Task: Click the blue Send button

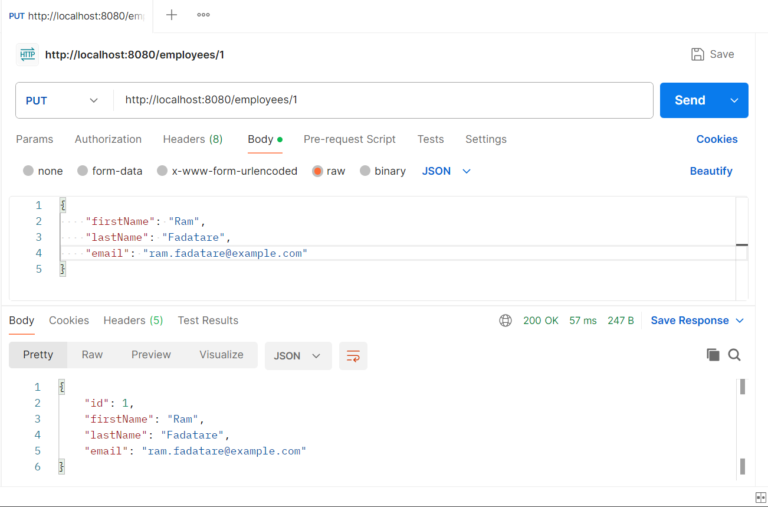Action: (690, 100)
